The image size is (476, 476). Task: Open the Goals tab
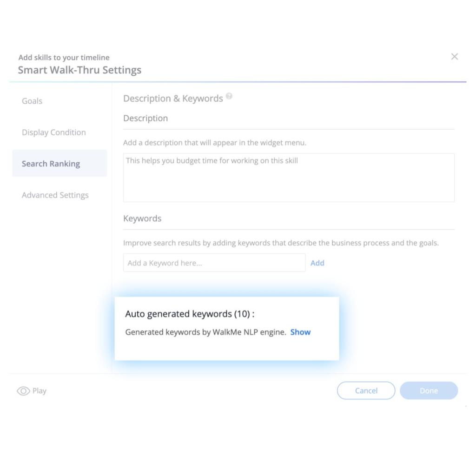[x=32, y=101]
